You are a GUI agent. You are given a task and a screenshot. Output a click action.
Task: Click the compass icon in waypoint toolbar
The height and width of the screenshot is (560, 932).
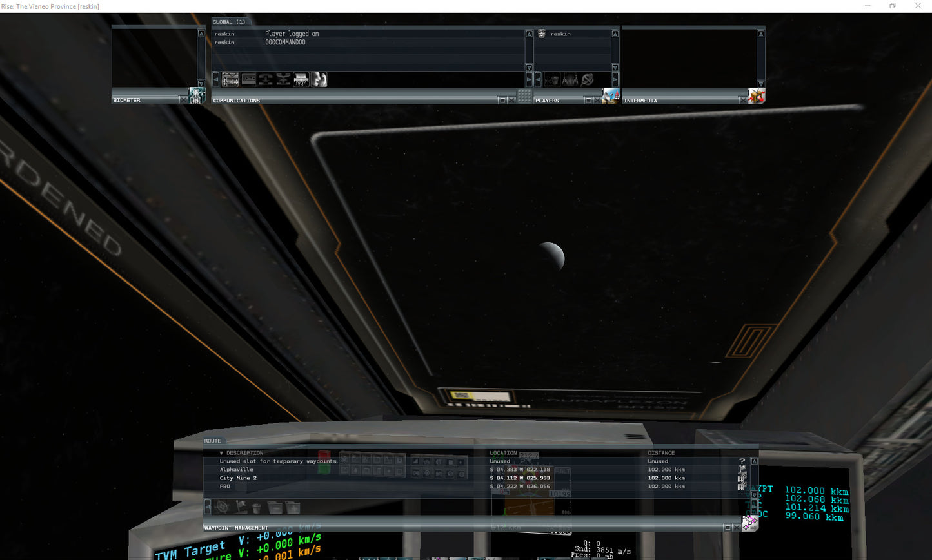pos(223,508)
